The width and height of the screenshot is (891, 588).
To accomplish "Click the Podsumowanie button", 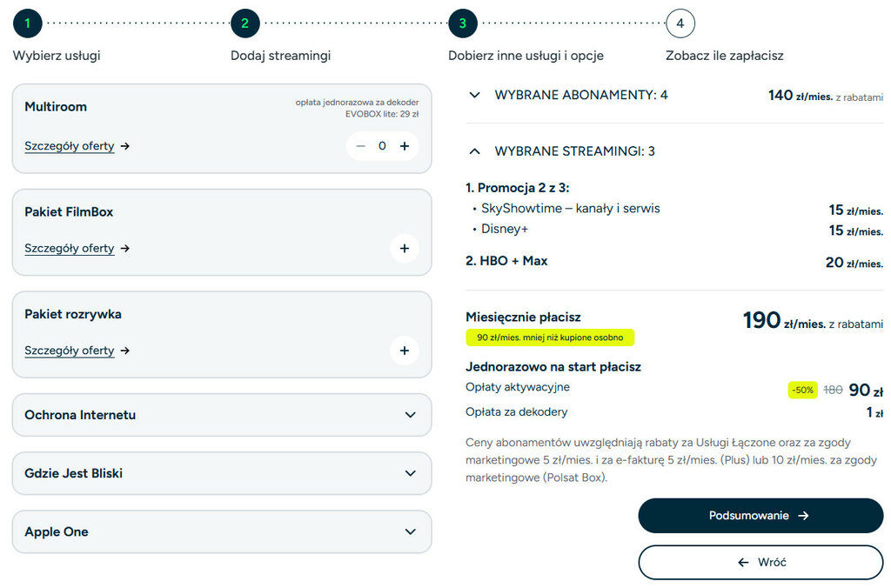I will coord(760,516).
